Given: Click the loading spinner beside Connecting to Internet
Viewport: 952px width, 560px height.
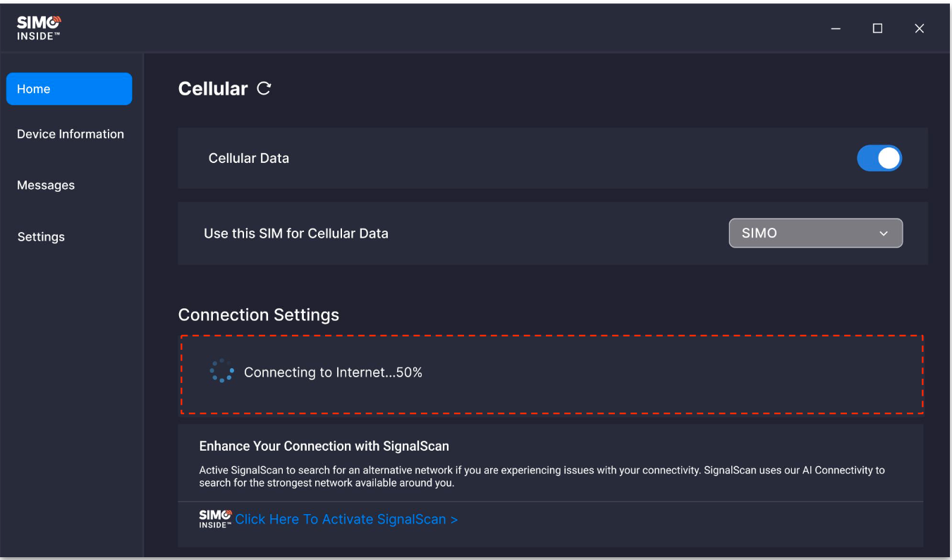Looking at the screenshot, I should coord(222,372).
